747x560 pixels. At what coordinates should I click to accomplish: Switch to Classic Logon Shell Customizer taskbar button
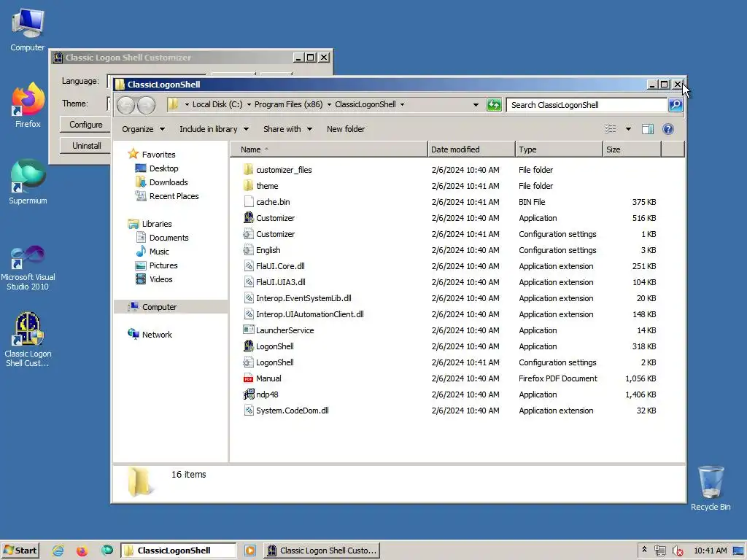[x=322, y=551]
